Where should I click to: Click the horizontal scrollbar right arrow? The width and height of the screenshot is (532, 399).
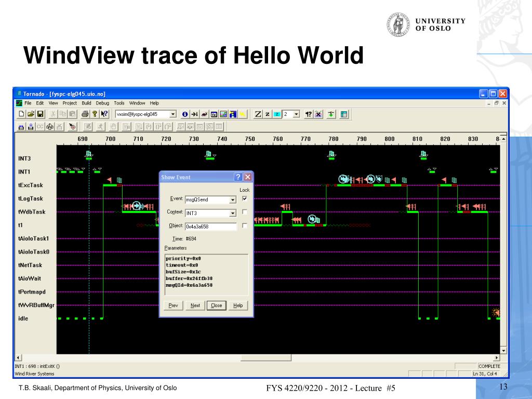coord(497,357)
